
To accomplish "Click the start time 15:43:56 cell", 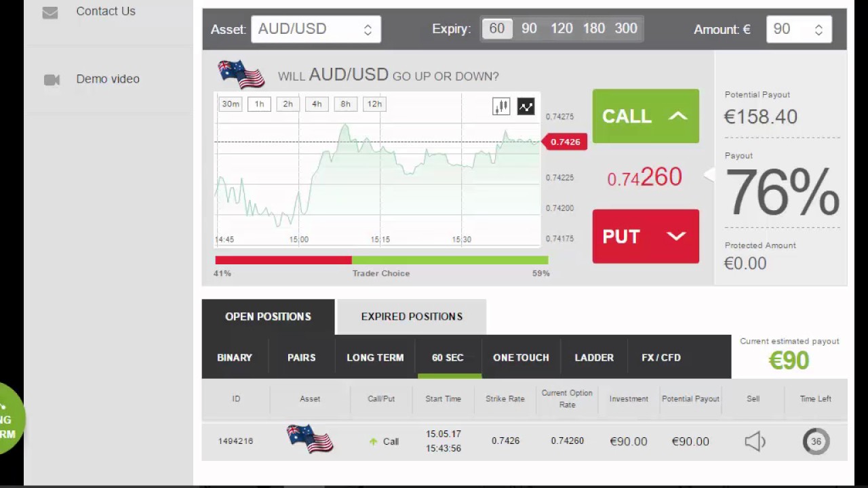I will pyautogui.click(x=443, y=449).
